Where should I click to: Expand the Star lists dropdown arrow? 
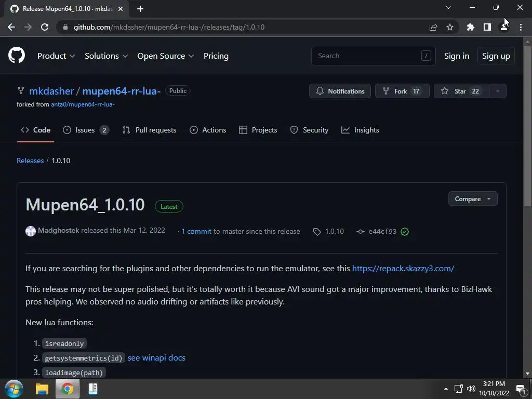point(498,91)
